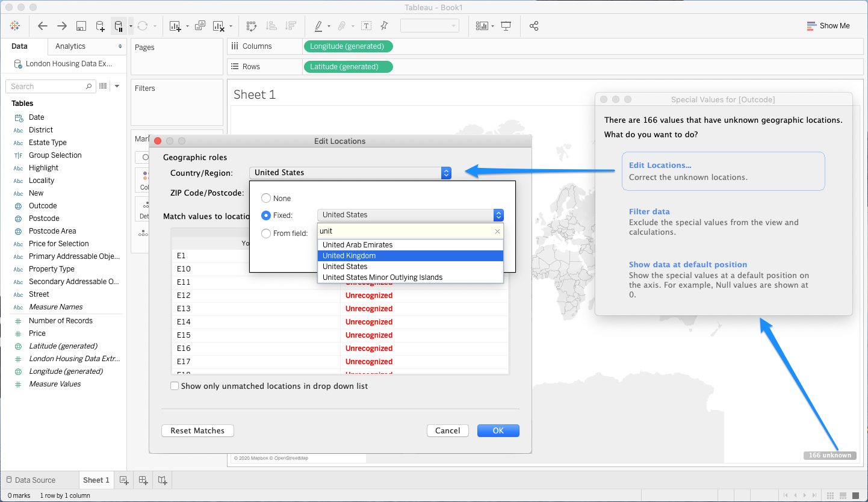
Task: Select the London Housing Data Ex... data source
Action: click(63, 63)
